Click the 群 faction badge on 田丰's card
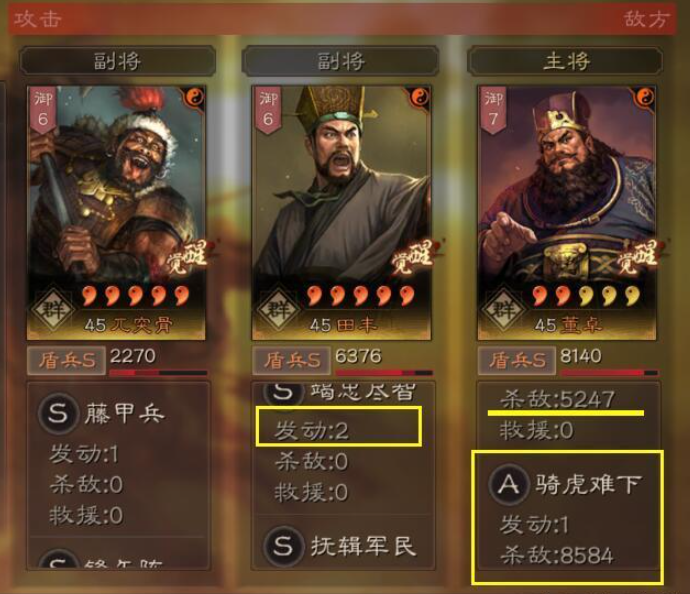690x594 pixels. [x=279, y=308]
